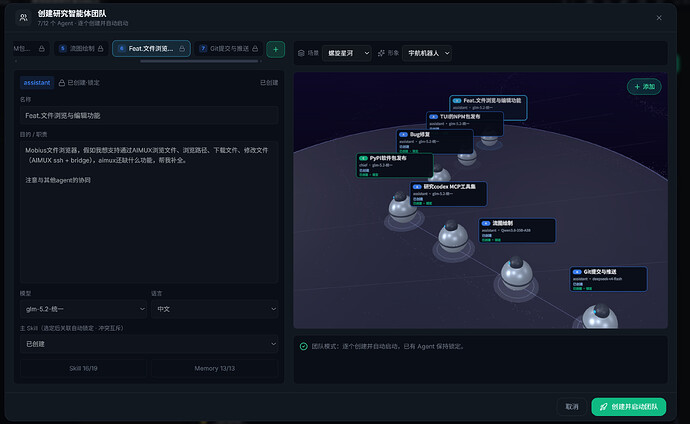
Task: Open the Git提交与推送 agent tab
Action: (x=229, y=48)
